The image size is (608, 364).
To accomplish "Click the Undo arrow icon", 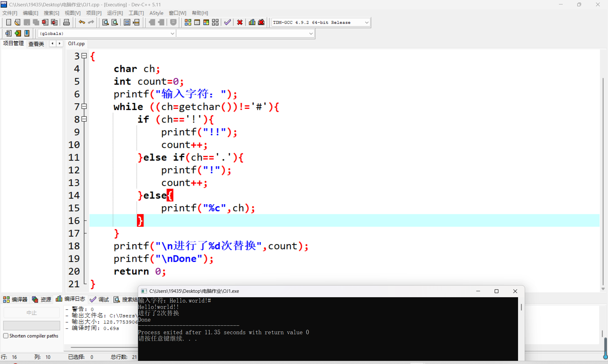I will pos(82,22).
